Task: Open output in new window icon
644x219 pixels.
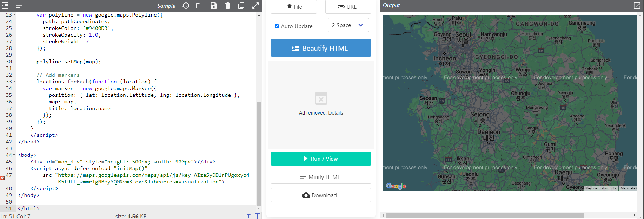Action: point(637,5)
